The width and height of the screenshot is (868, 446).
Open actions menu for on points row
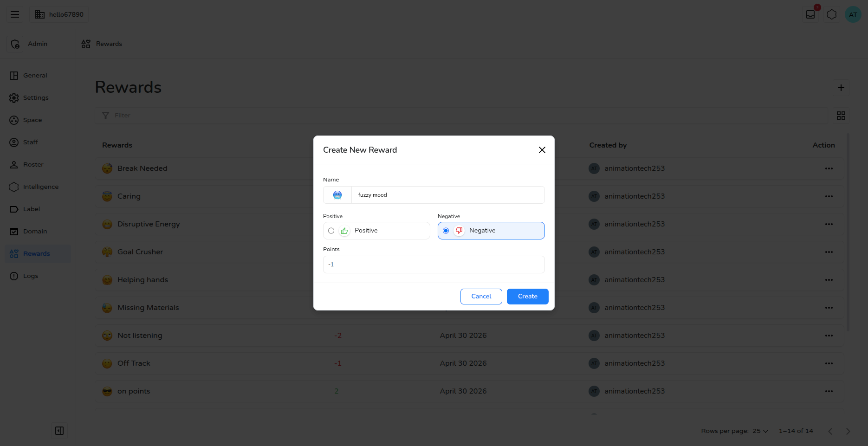829,391
